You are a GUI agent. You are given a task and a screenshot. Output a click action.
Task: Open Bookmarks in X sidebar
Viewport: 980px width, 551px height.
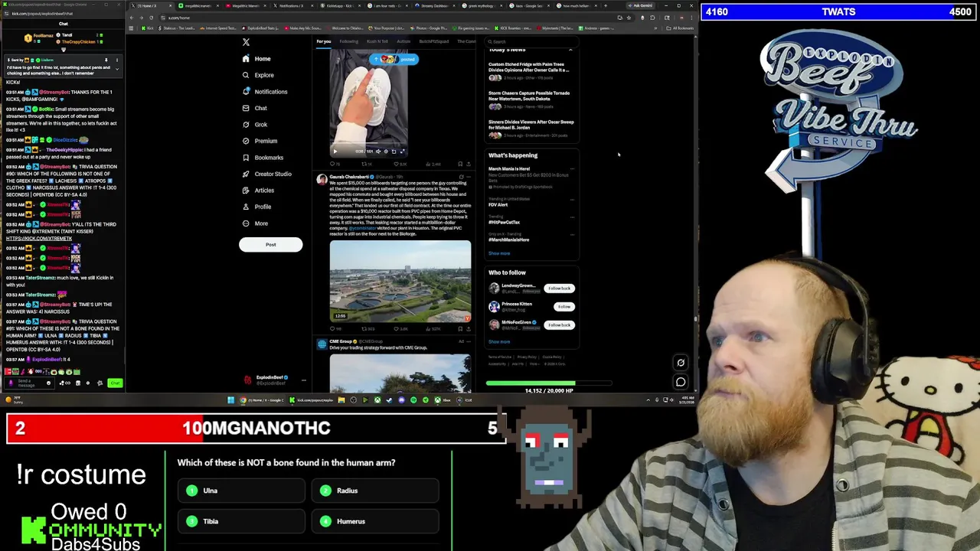point(263,158)
